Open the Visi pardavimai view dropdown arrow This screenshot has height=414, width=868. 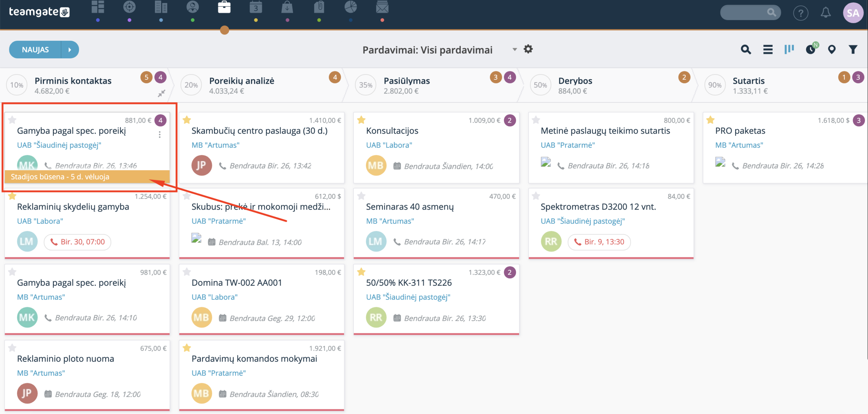click(x=515, y=50)
